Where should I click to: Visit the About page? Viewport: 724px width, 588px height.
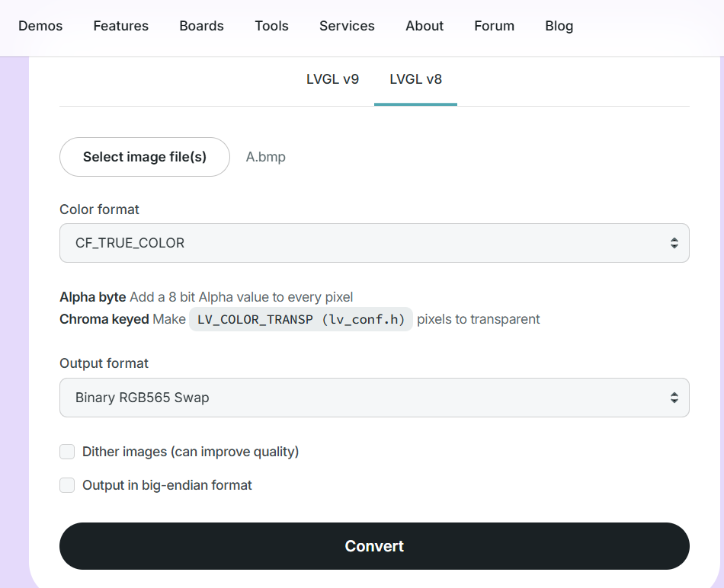[424, 26]
